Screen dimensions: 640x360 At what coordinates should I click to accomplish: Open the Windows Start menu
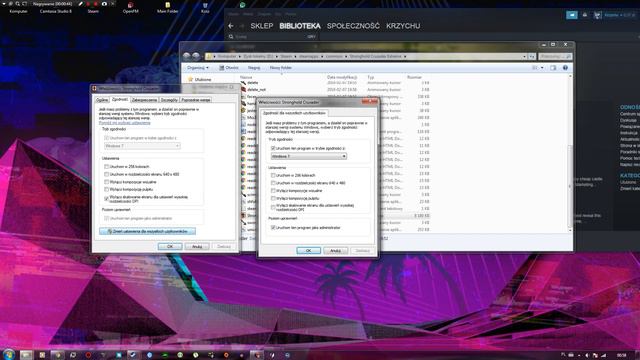click(x=9, y=354)
